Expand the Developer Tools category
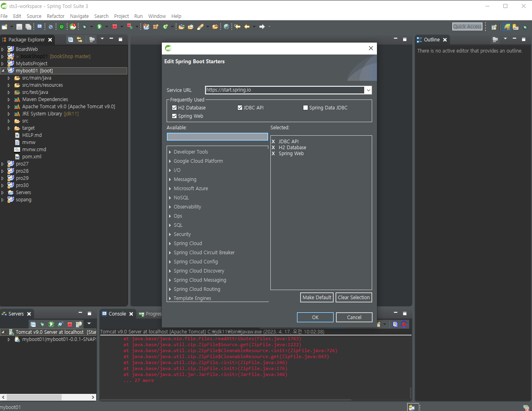The height and width of the screenshot is (411, 532). point(170,152)
